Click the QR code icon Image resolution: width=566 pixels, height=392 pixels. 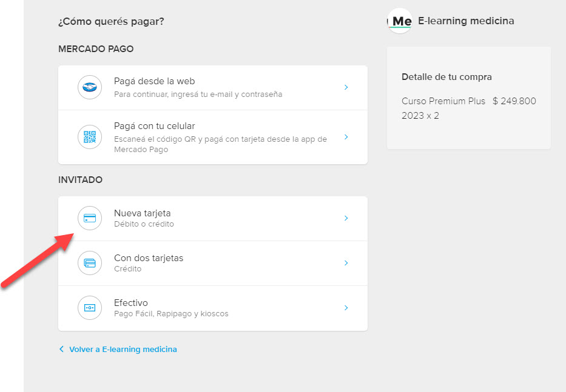[x=90, y=137]
